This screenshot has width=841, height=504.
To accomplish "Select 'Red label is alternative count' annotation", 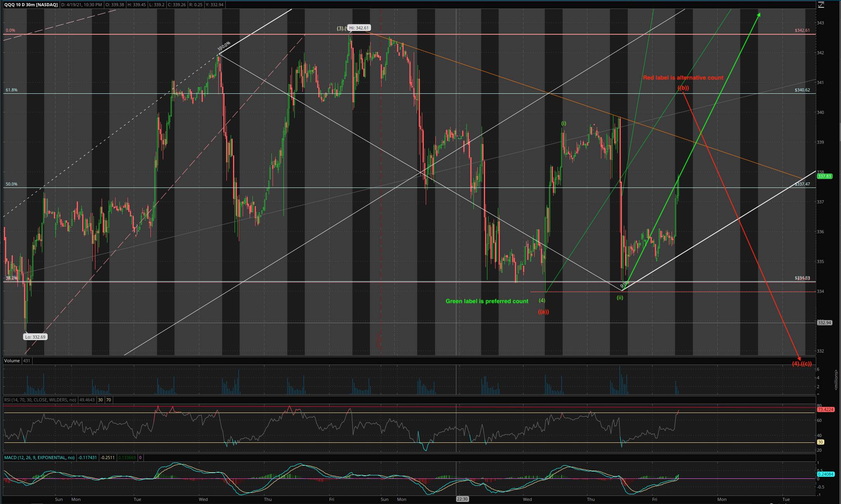I will coord(683,77).
